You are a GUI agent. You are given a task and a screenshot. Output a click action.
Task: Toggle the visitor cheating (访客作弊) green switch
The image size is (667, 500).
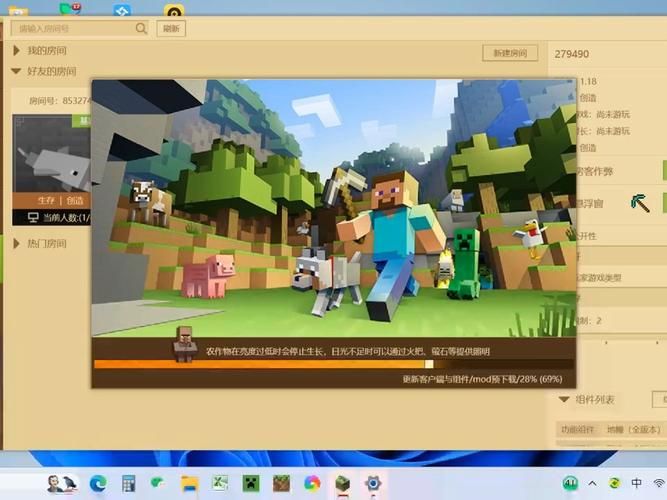[x=664, y=171]
